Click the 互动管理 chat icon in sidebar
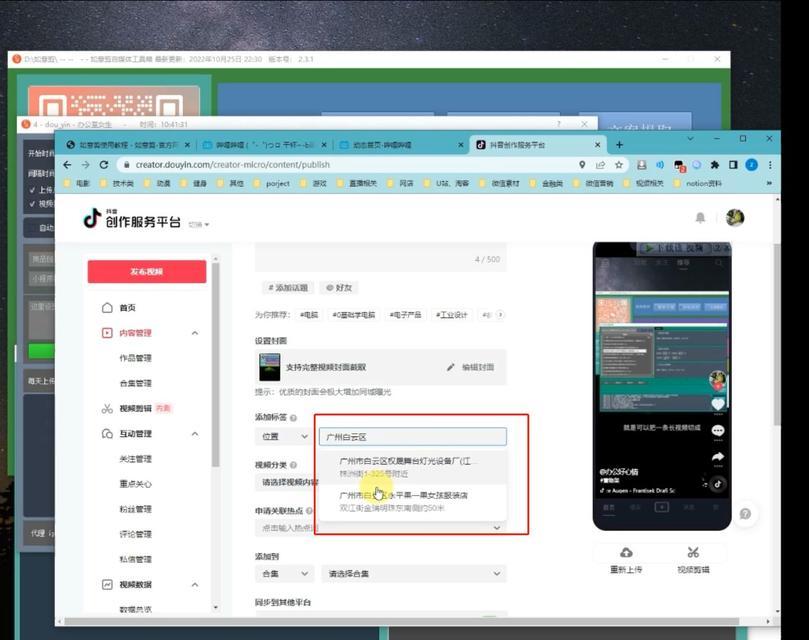Image resolution: width=809 pixels, height=640 pixels. [x=107, y=434]
